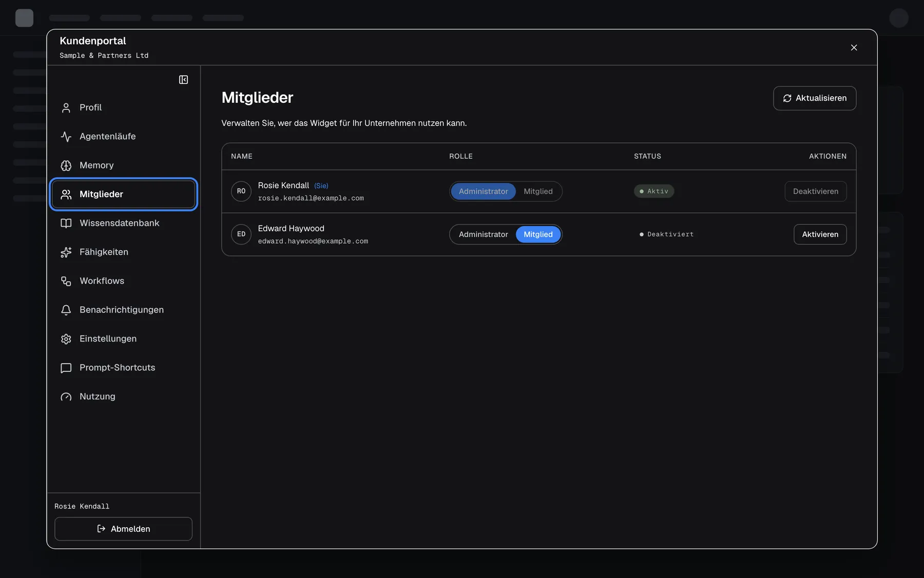Click the Fähigkeiten sparkle icon
The width and height of the screenshot is (924, 578).
66,252
